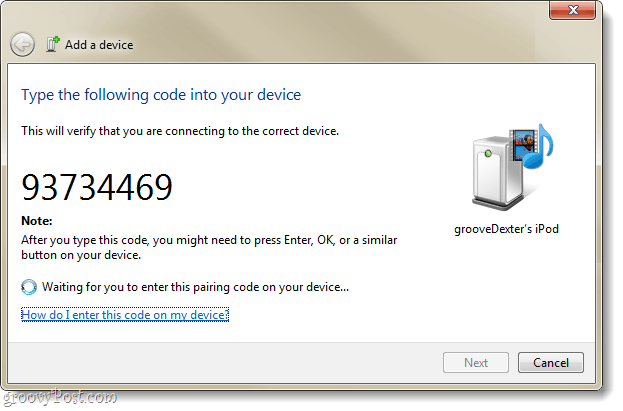The height and width of the screenshot is (411, 623).
Task: Click the 'press Enter, OK' note text
Action: click(209, 247)
